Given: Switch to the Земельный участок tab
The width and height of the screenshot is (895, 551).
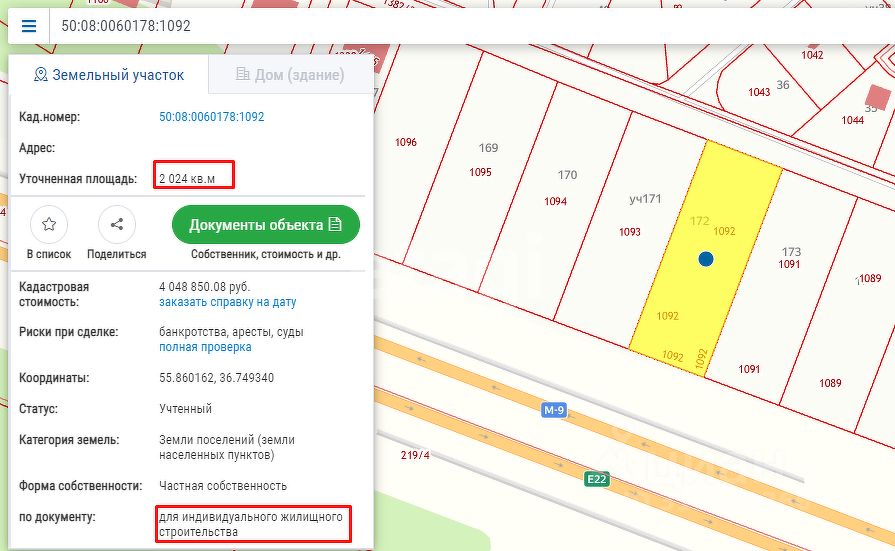Looking at the screenshot, I should [109, 75].
